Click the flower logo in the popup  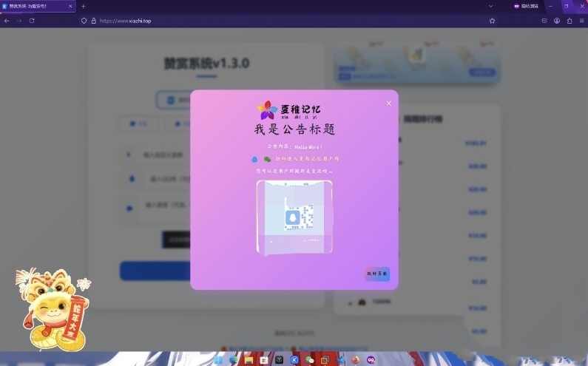[267, 110]
